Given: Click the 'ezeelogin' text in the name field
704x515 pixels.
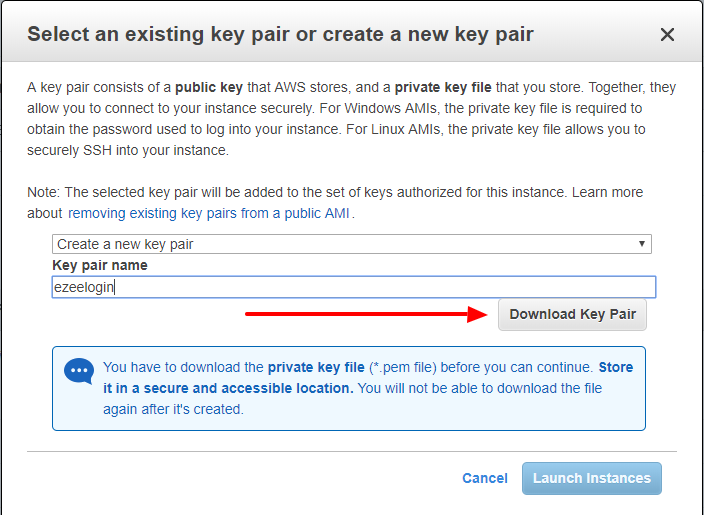Looking at the screenshot, I should [x=86, y=287].
